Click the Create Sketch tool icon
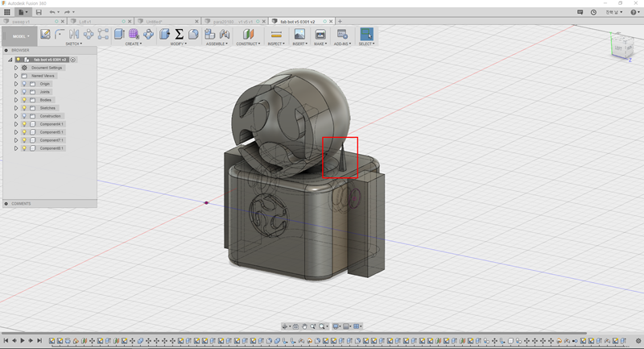 point(46,34)
